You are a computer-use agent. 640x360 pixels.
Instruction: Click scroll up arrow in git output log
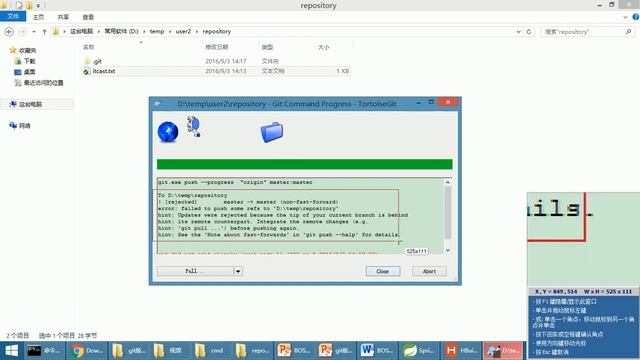pyautogui.click(x=448, y=182)
